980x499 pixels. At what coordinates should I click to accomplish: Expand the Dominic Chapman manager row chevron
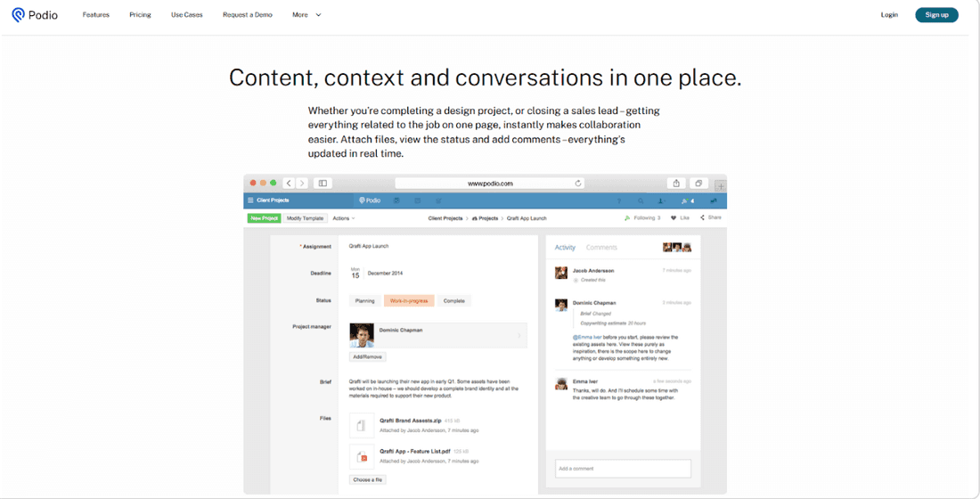click(519, 335)
